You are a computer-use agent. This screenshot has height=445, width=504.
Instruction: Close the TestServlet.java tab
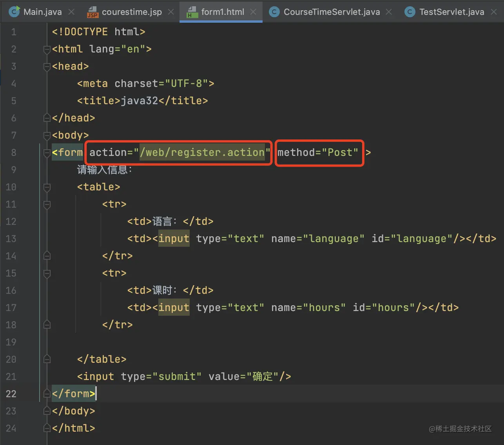tap(494, 12)
